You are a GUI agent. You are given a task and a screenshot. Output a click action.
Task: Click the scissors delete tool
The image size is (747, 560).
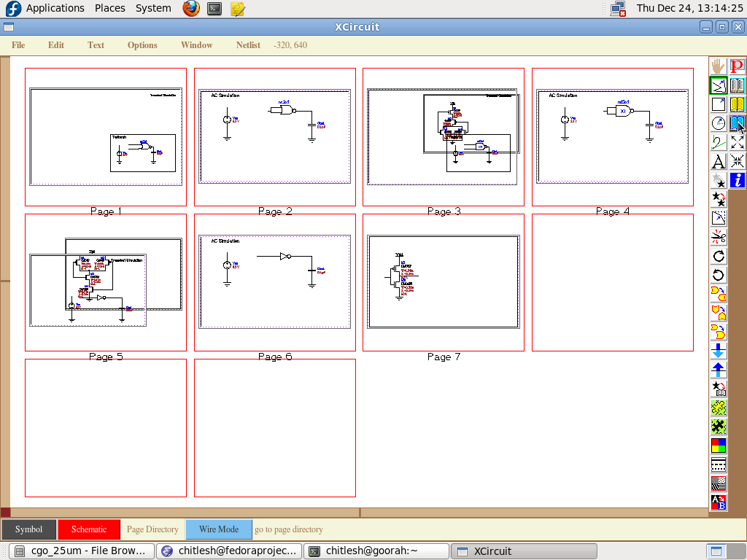pyautogui.click(x=719, y=237)
